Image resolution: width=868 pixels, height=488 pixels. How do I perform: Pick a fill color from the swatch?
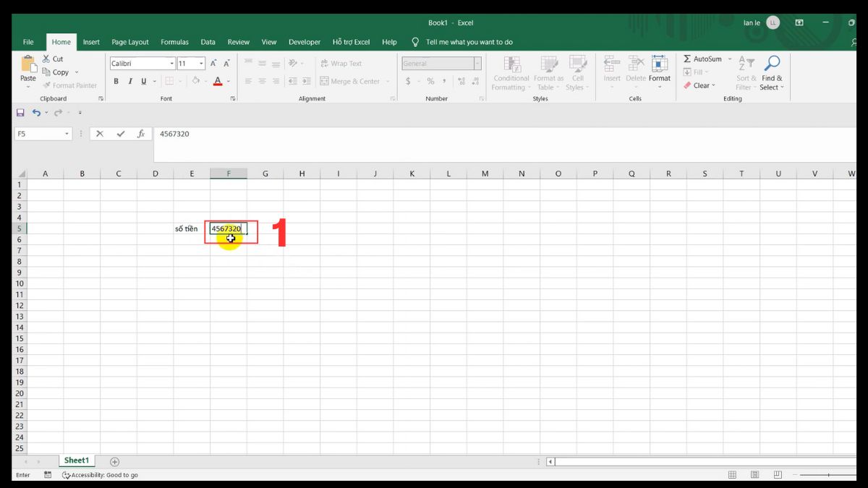[x=196, y=81]
